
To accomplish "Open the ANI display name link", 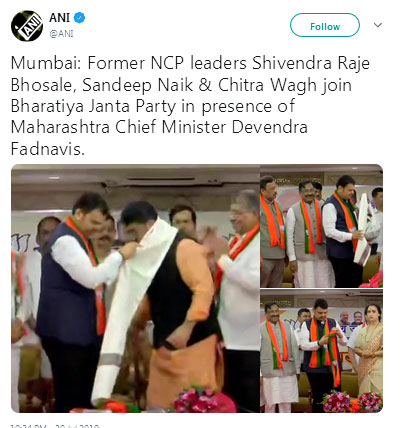I will pos(60,18).
